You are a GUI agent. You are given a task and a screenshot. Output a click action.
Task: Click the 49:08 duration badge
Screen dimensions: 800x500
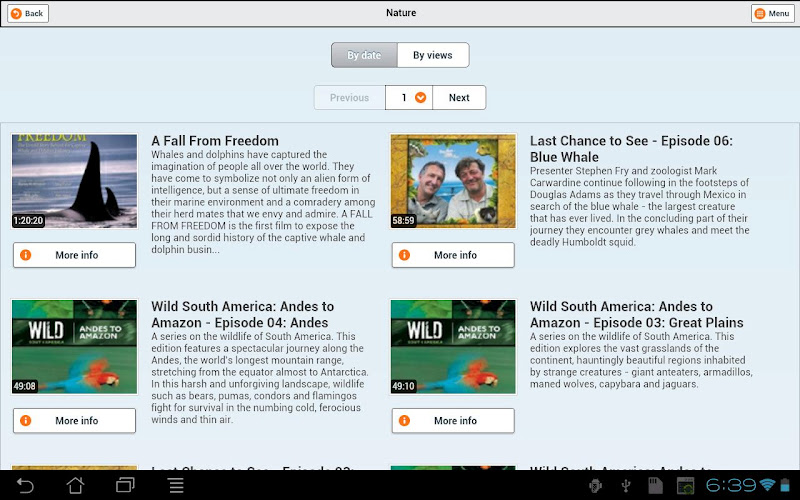pyautogui.click(x=24, y=386)
